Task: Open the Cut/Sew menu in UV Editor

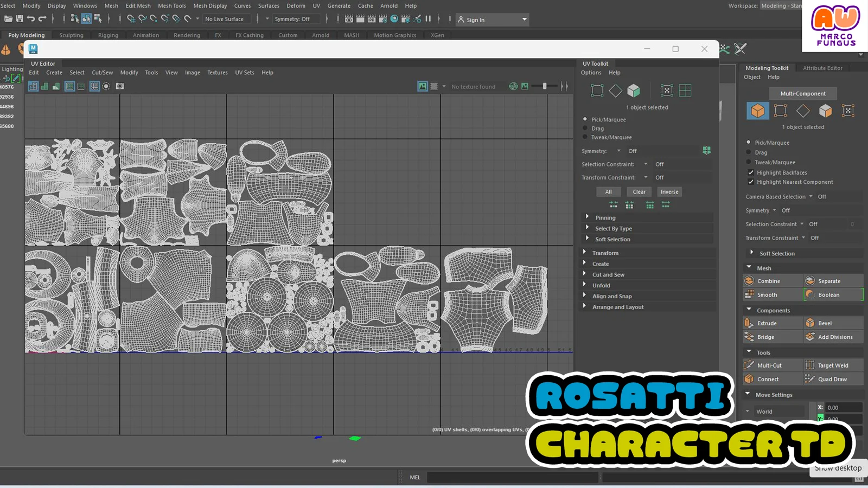Action: tap(102, 72)
